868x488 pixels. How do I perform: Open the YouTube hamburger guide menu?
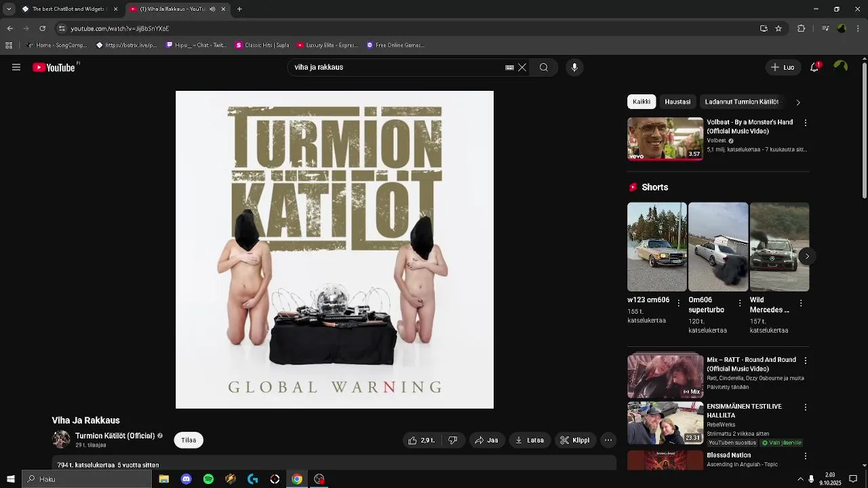(x=16, y=67)
